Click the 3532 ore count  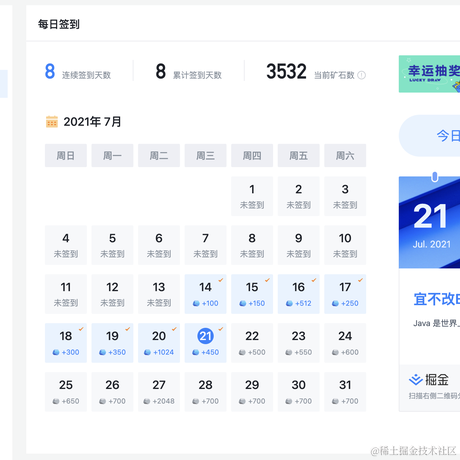tap(286, 71)
